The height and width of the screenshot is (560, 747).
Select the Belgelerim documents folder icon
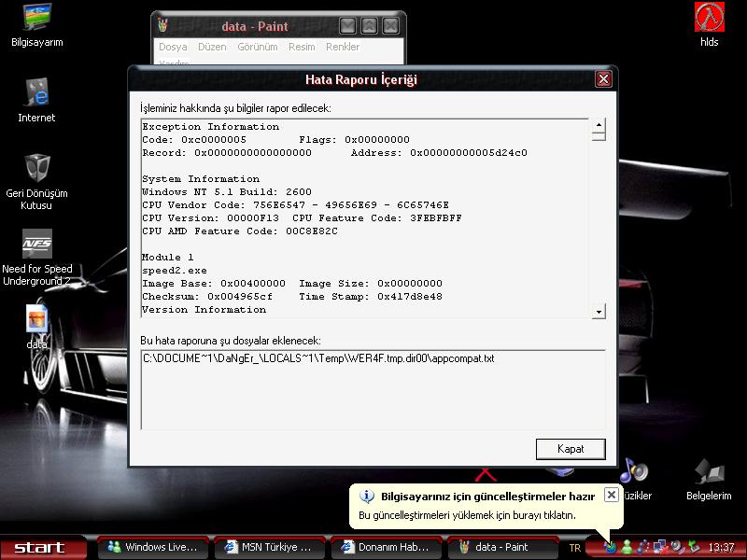point(709,480)
